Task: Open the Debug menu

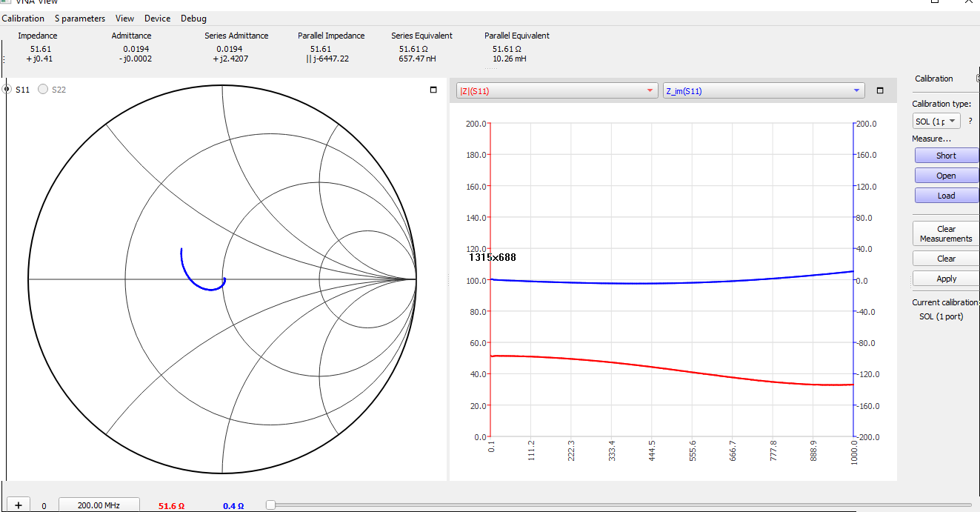Action: (x=193, y=19)
